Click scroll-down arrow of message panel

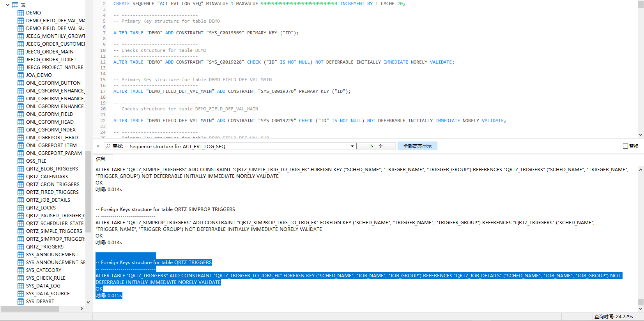click(x=640, y=309)
